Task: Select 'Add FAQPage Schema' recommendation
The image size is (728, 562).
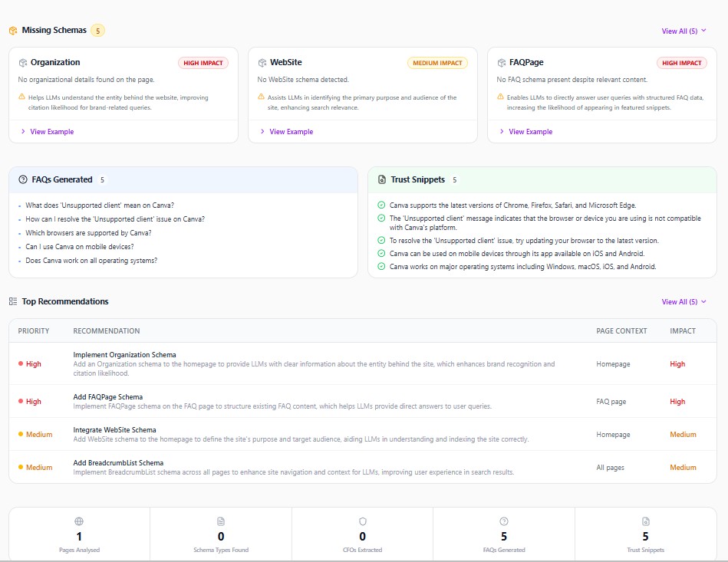Action: pos(107,397)
